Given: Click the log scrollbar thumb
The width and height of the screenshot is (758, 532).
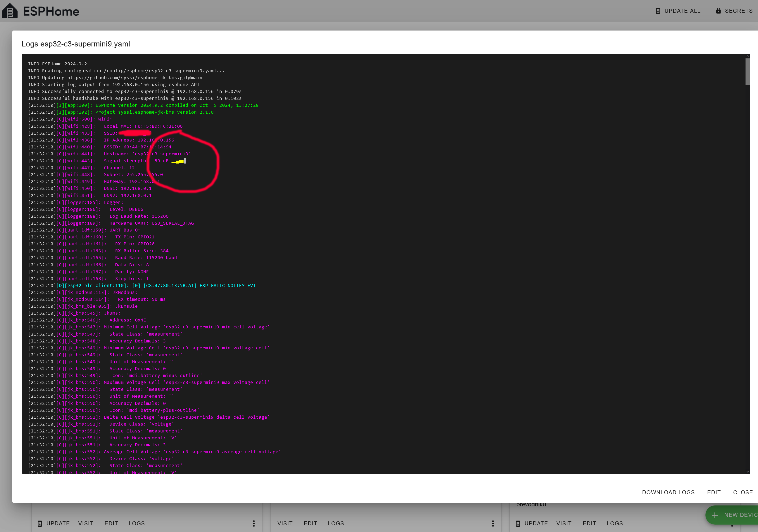Looking at the screenshot, I should [747, 71].
